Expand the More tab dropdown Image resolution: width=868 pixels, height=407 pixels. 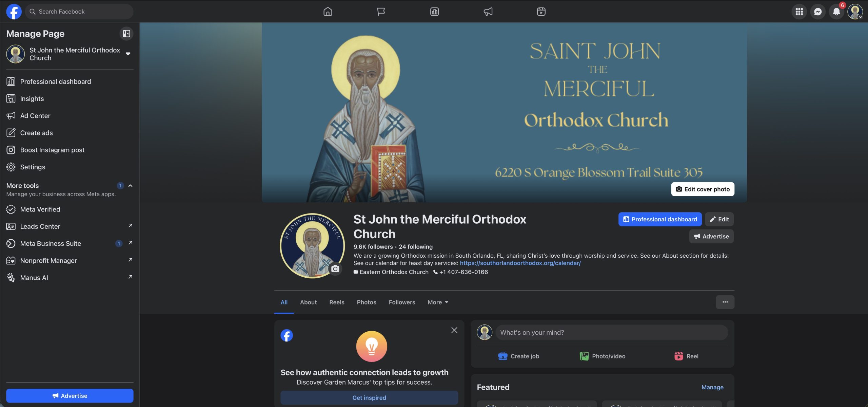point(438,302)
